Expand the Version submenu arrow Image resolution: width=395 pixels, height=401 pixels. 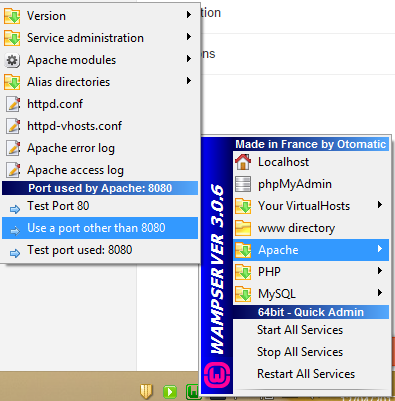pyautogui.click(x=189, y=15)
